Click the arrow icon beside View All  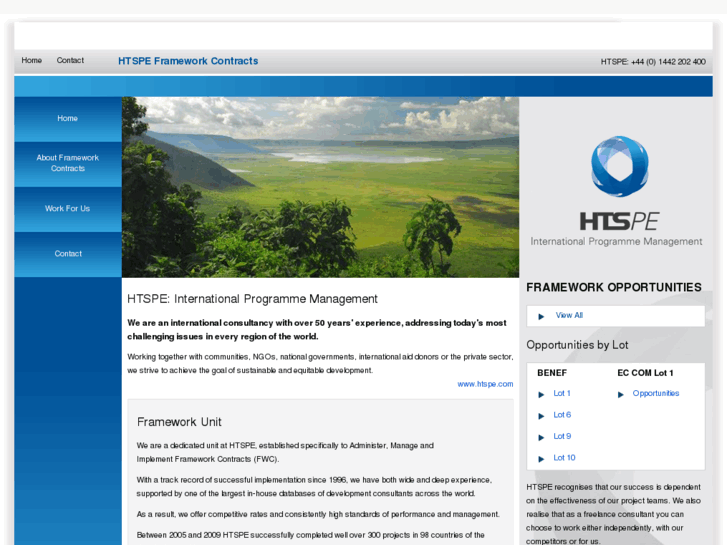click(541, 316)
